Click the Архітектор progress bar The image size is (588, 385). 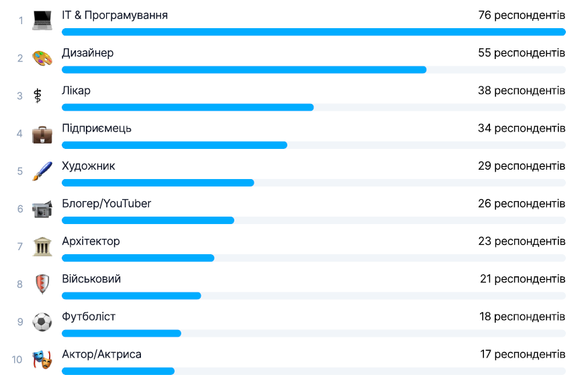138,258
